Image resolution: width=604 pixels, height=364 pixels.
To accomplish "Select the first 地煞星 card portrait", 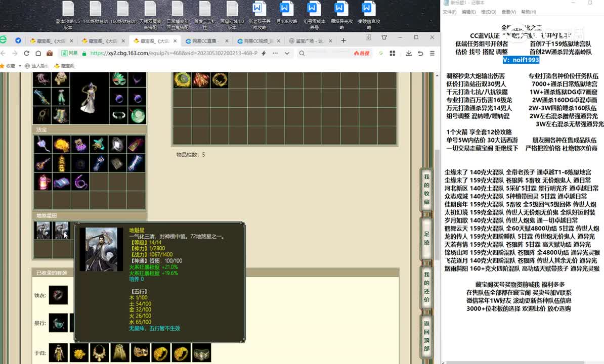I will [42, 230].
